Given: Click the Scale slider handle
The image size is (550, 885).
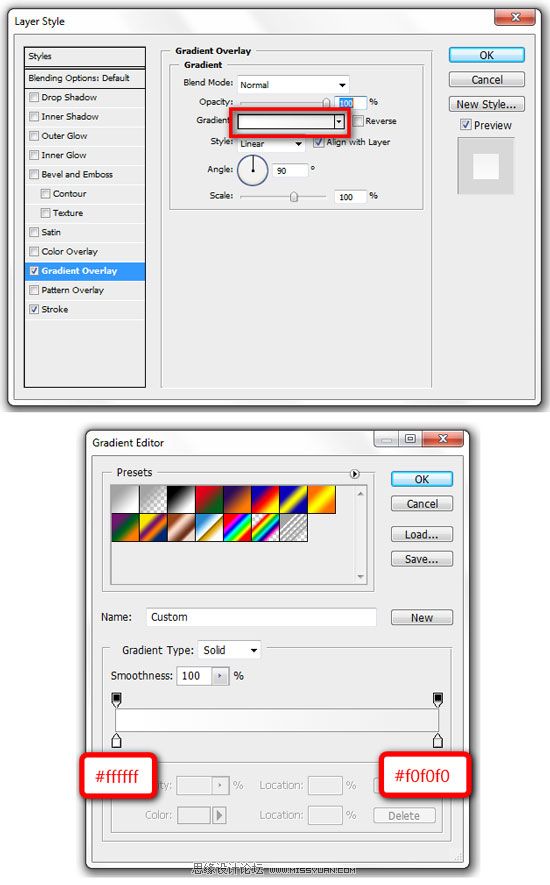Looking at the screenshot, I should tap(294, 196).
